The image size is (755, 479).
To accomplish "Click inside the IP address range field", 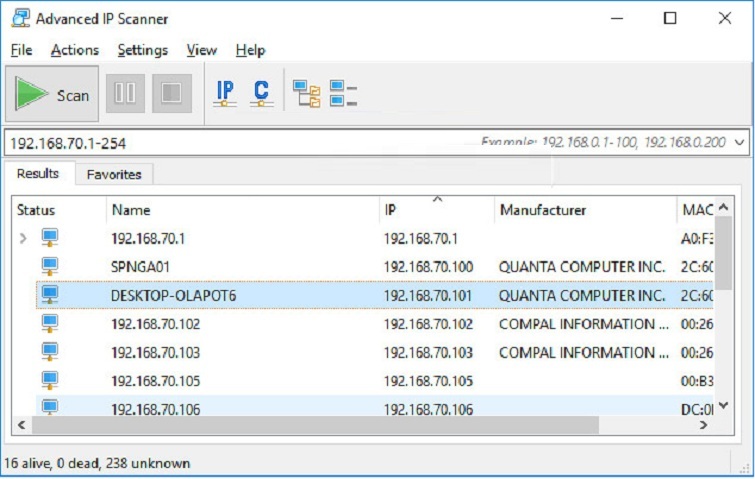I will [240, 143].
